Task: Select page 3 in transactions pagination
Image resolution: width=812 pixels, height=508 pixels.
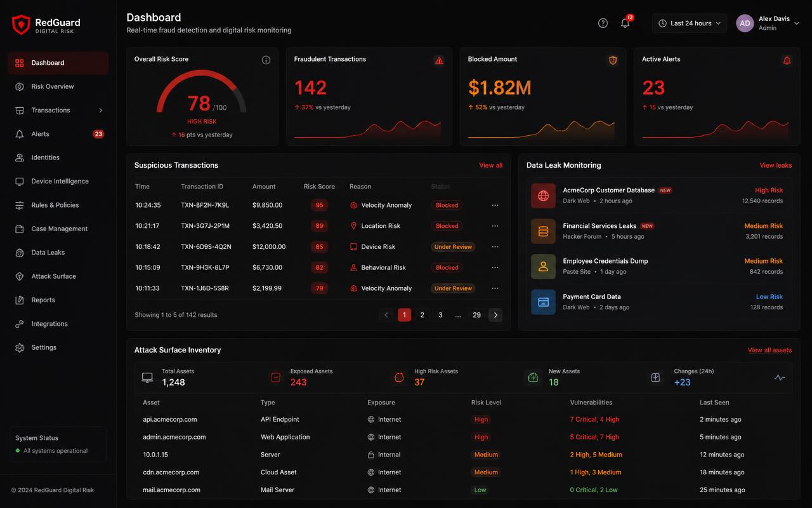Action: 440,315
